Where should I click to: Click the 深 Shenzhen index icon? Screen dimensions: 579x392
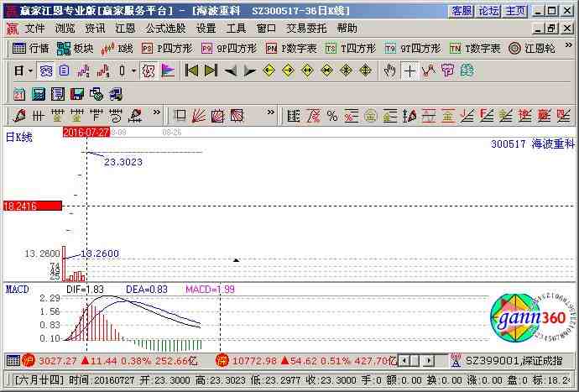[222, 361]
